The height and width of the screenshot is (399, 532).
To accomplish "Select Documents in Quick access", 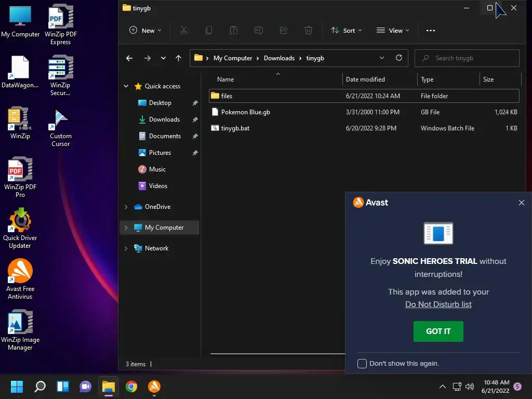I will [165, 136].
